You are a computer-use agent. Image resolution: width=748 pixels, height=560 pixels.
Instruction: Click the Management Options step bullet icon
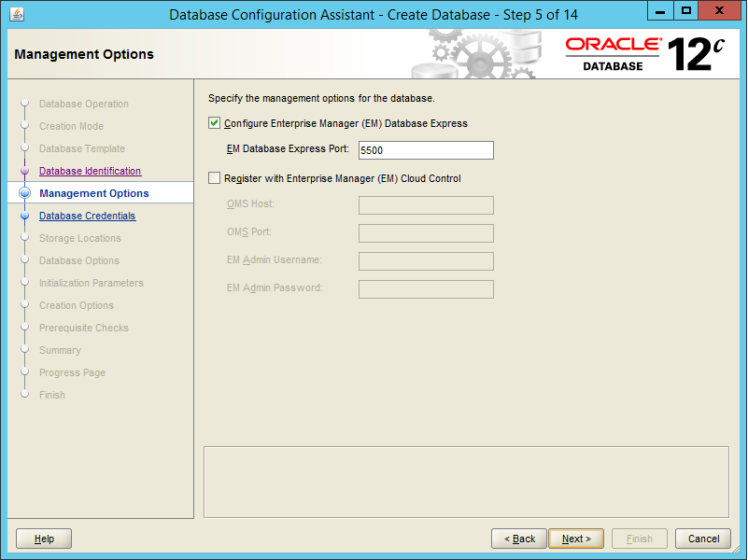[x=25, y=193]
